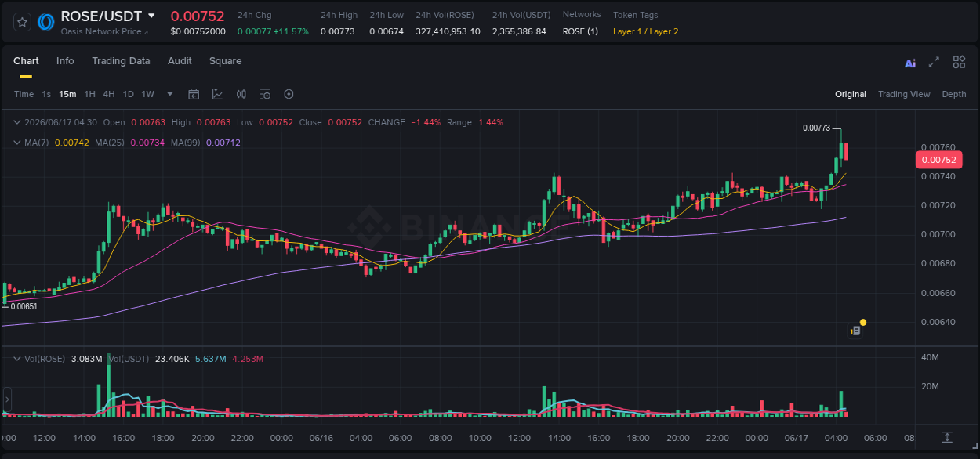
Task: Click the MA(7) value 0.00742
Action: [71, 143]
